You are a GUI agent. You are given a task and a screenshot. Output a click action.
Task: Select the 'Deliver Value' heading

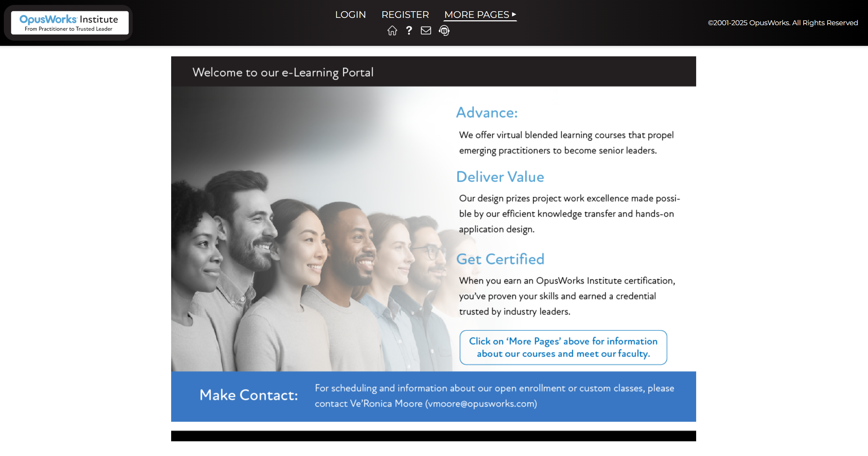pyautogui.click(x=500, y=177)
